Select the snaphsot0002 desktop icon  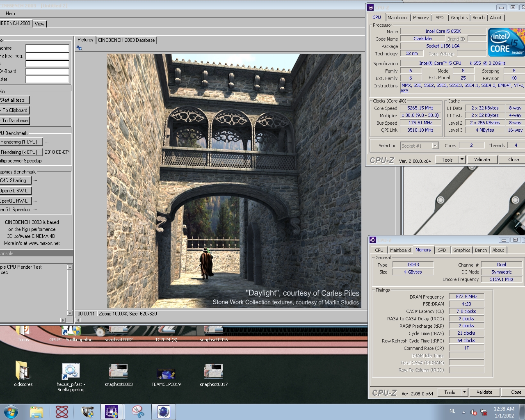coord(119,334)
